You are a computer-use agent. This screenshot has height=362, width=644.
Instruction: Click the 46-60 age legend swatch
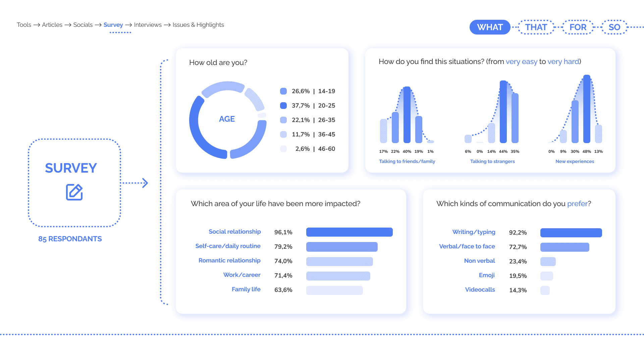(283, 149)
